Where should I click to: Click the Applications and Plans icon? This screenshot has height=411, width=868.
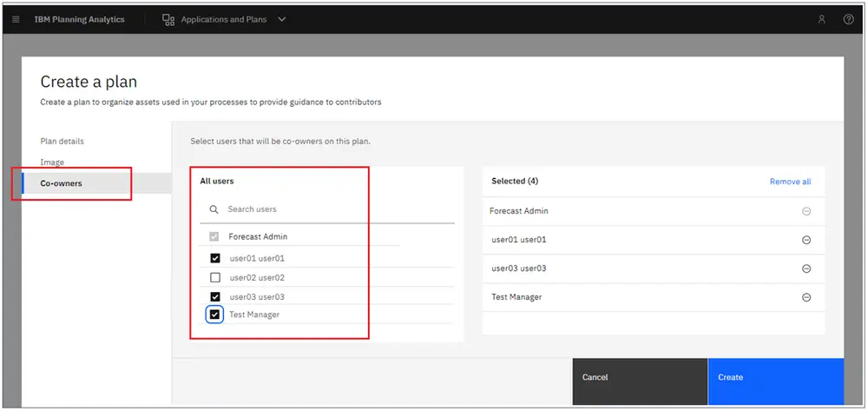pyautogui.click(x=168, y=19)
